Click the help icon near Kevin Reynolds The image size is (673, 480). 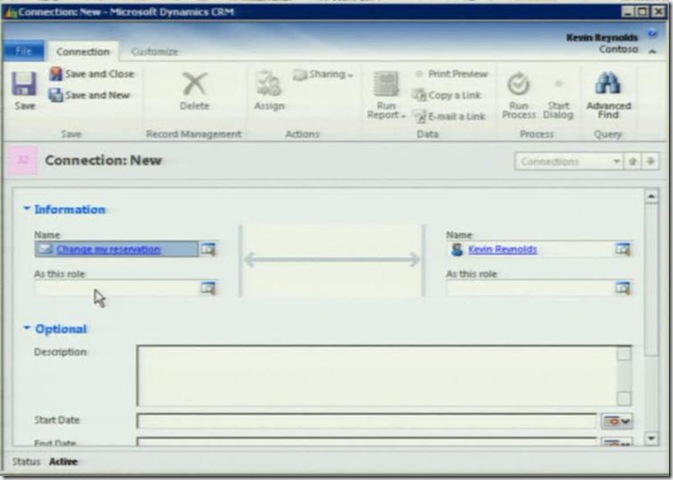pyautogui.click(x=652, y=33)
